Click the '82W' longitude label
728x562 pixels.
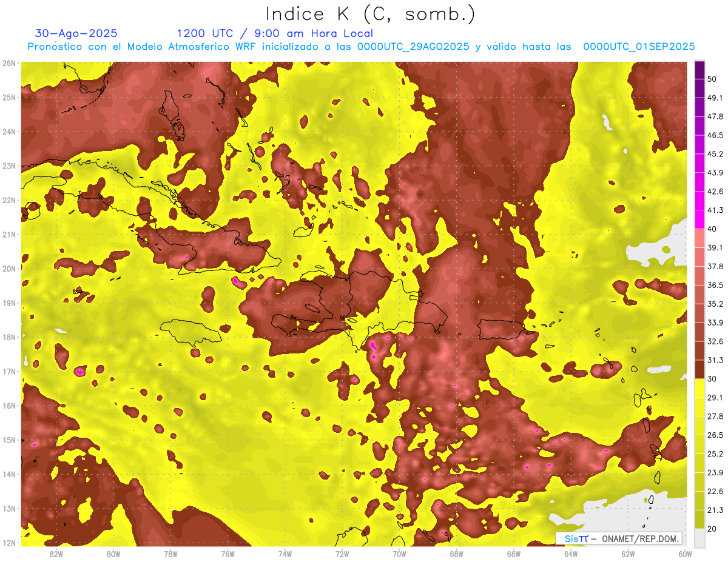coord(56,554)
